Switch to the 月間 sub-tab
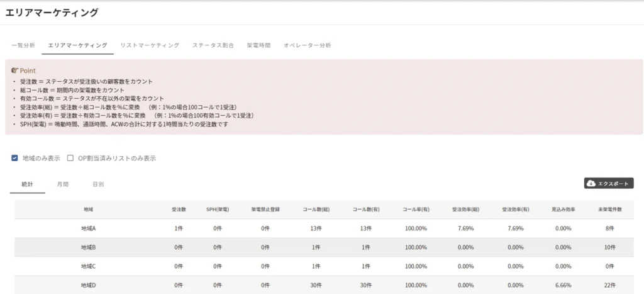 pyautogui.click(x=63, y=184)
